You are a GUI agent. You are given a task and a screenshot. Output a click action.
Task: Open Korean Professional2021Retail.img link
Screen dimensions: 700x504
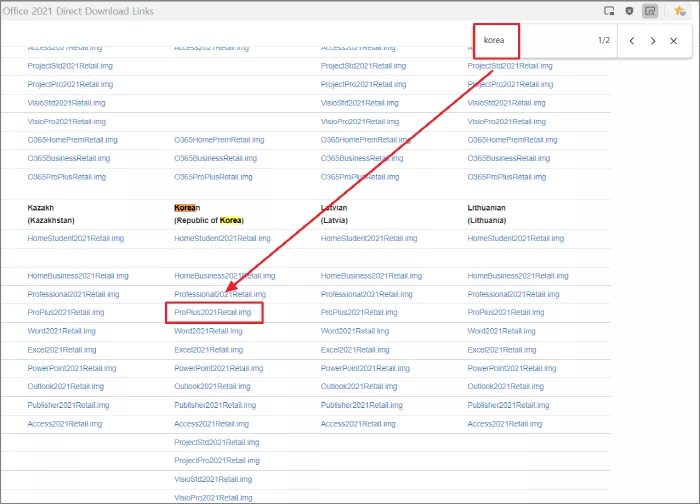[x=220, y=294]
